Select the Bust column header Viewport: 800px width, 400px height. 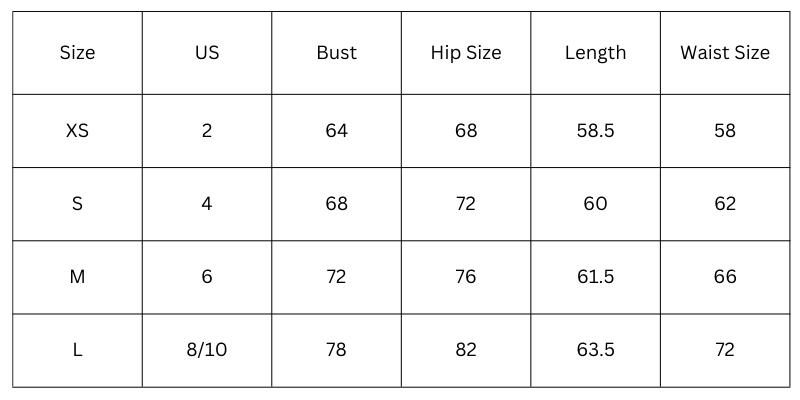pos(336,53)
